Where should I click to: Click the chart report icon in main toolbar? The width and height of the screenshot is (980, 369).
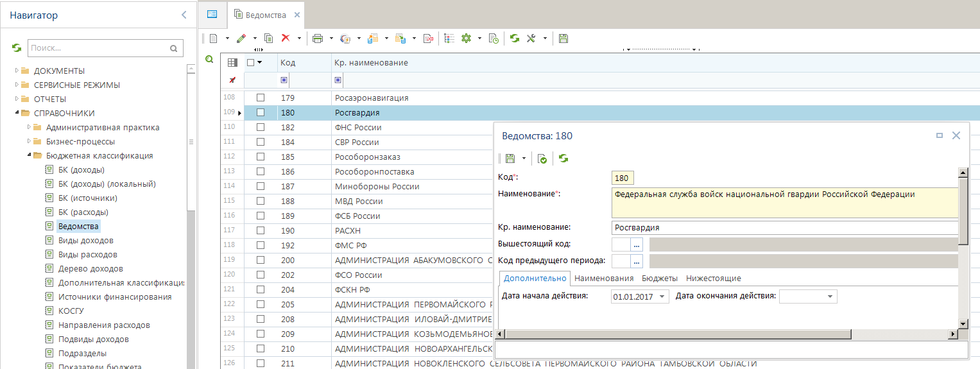coord(345,39)
